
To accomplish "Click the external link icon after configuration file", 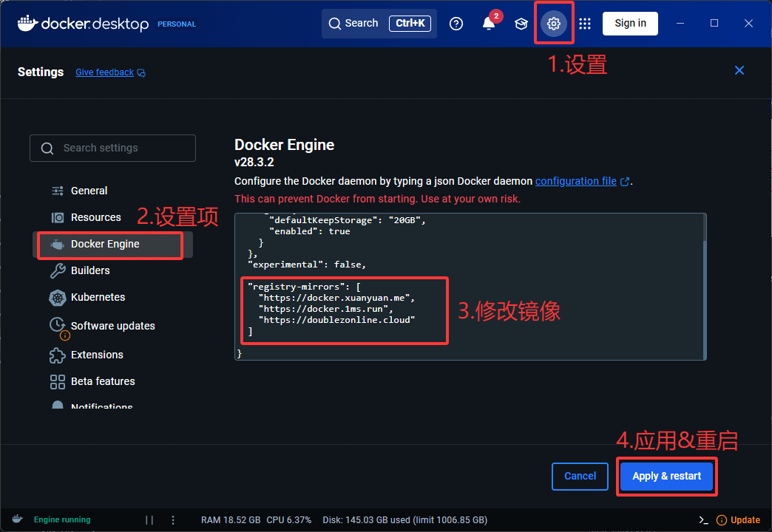I will coord(625,182).
